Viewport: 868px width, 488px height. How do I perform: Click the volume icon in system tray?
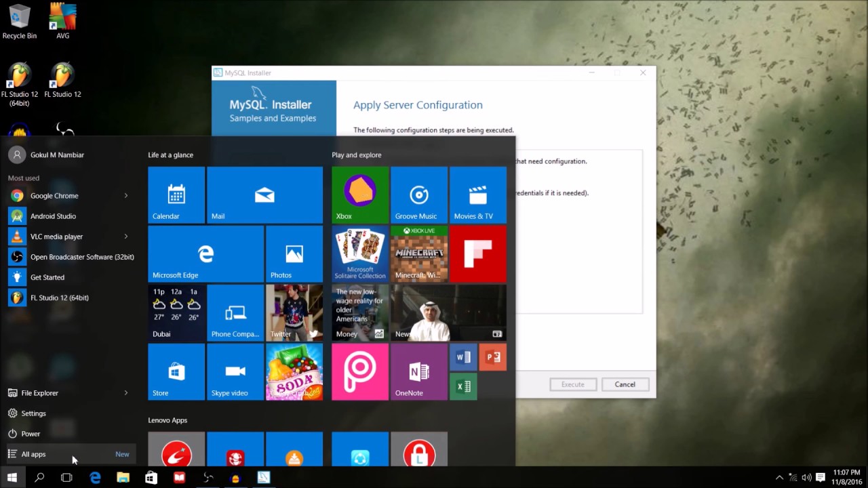(806, 477)
